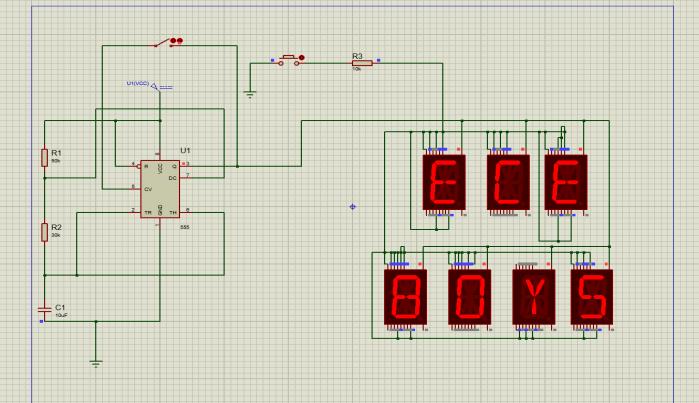Select the seven-segment display showing O
699x403 pixels.
469,297
